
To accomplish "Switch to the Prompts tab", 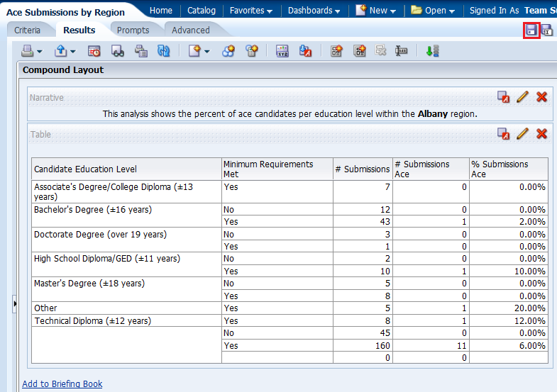I will (133, 30).
